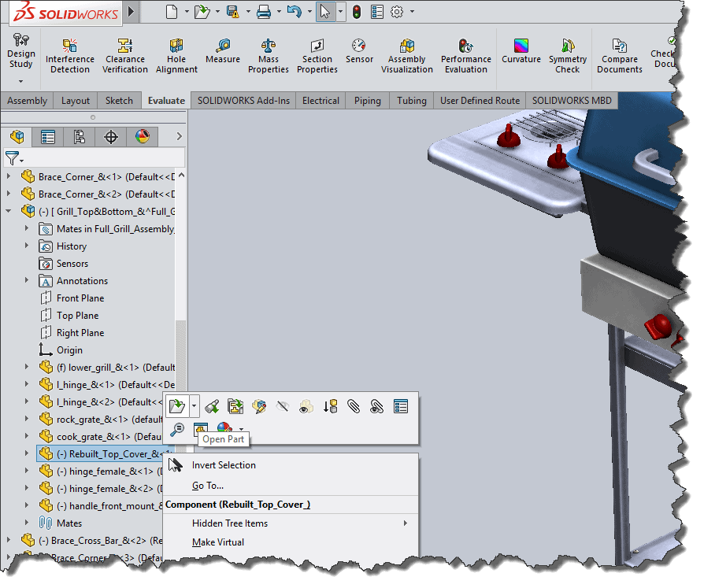The width and height of the screenshot is (704, 588).
Task: Expand Annotations folder node
Action: 27,280
